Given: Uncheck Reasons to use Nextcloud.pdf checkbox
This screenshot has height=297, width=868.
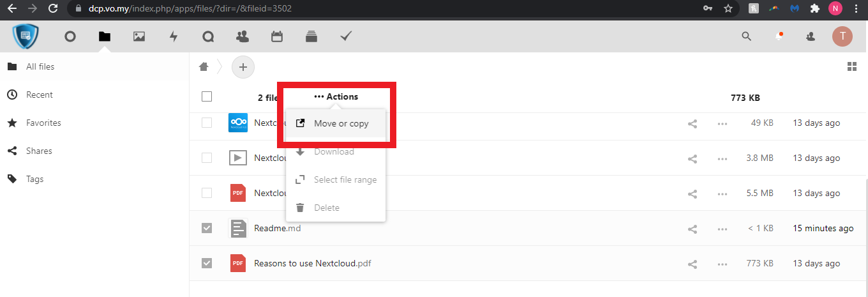Looking at the screenshot, I should coord(207,263).
